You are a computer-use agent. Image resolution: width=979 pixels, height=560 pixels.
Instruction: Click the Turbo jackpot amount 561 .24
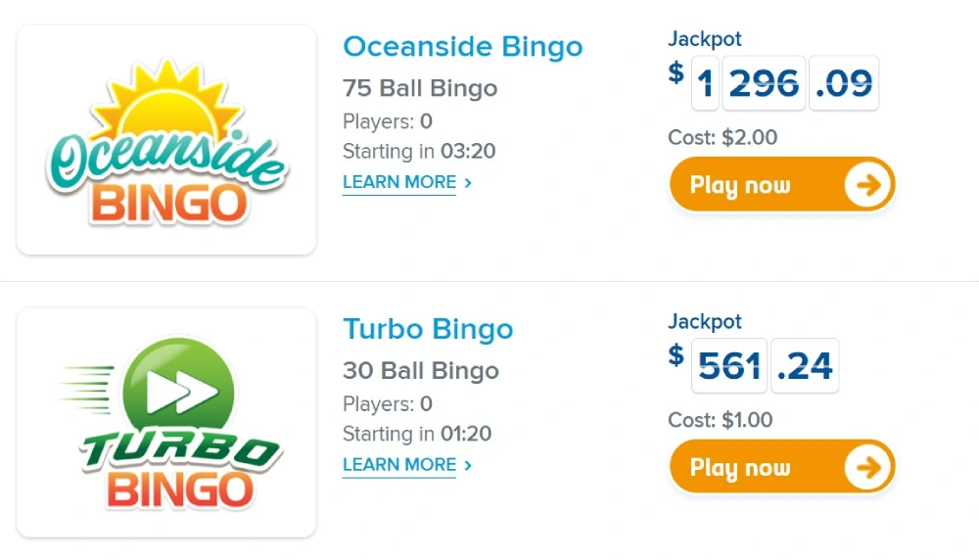tap(765, 366)
